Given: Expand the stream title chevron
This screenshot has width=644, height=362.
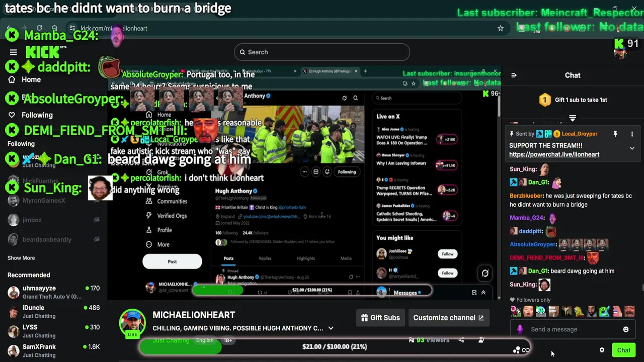Looking at the screenshot, I should 331,328.
